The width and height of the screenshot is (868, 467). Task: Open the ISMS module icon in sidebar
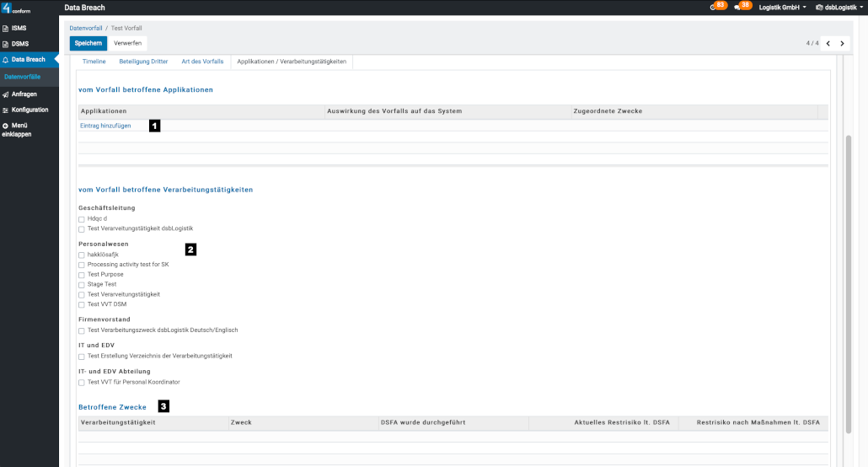pyautogui.click(x=6, y=28)
